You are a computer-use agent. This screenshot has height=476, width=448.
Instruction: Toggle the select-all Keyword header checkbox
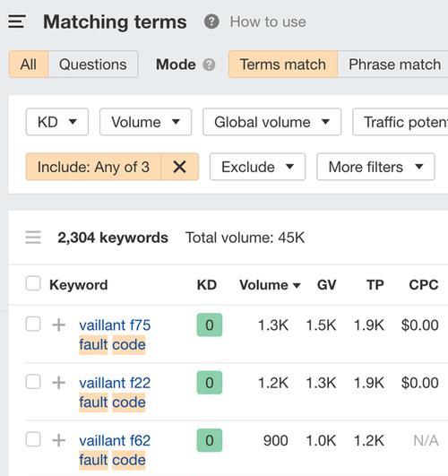point(33,283)
